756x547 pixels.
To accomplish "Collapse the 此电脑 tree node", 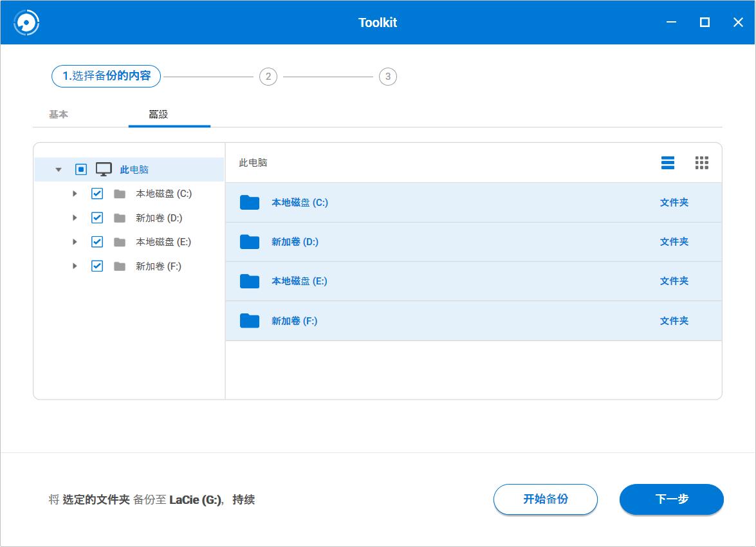I will click(59, 170).
